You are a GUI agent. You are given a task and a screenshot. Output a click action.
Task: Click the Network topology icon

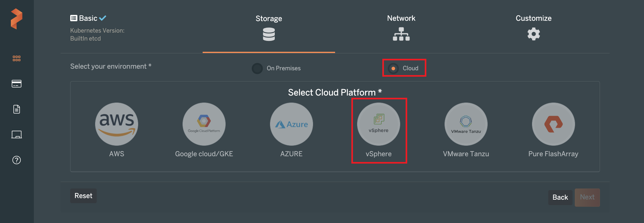(401, 34)
